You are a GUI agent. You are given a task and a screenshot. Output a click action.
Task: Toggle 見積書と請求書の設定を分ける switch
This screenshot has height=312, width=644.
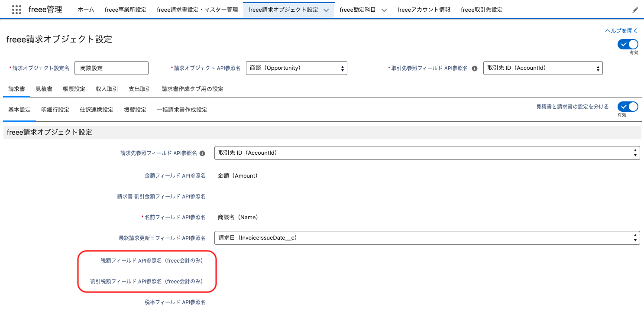628,107
